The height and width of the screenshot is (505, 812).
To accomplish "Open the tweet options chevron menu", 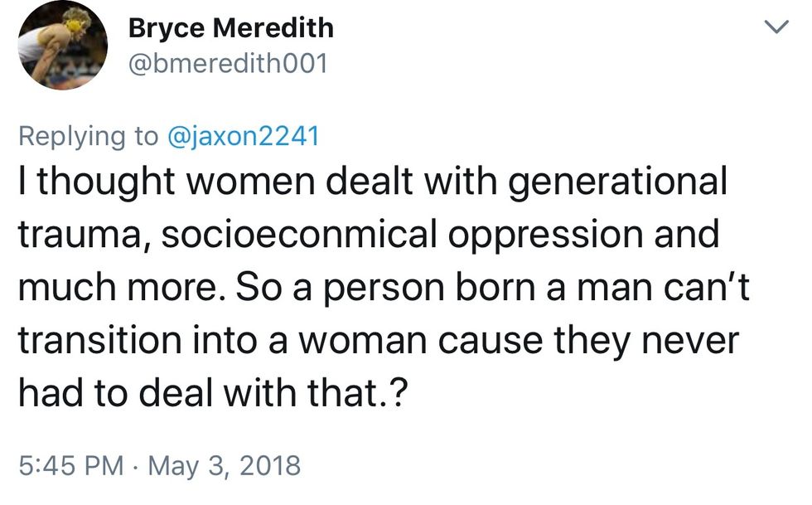I will tap(774, 29).
